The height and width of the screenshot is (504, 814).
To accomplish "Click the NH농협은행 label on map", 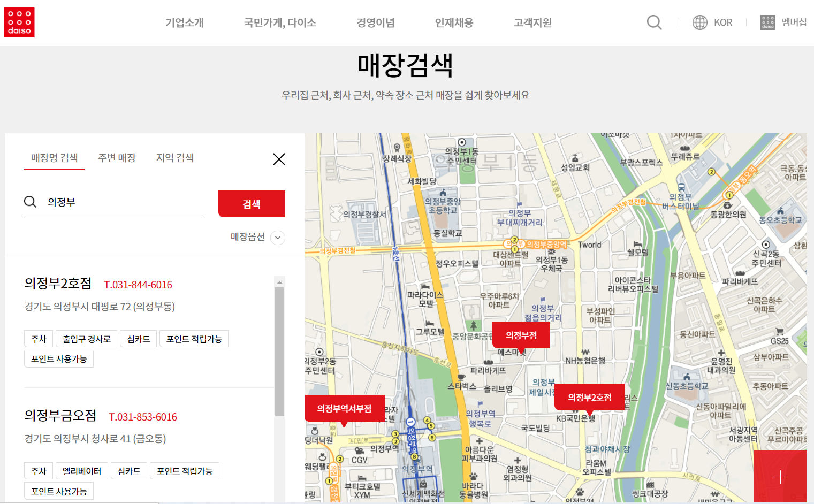I will tap(585, 361).
